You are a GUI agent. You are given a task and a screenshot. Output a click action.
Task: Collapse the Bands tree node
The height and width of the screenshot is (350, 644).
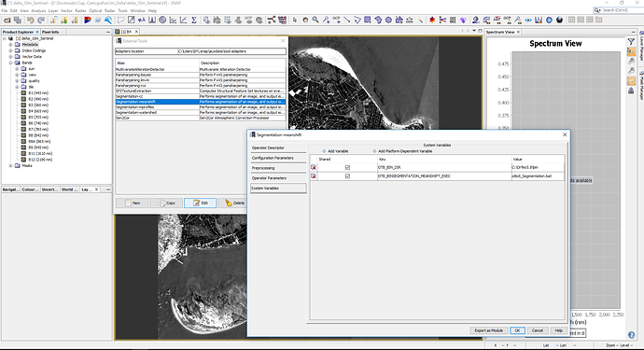10,63
